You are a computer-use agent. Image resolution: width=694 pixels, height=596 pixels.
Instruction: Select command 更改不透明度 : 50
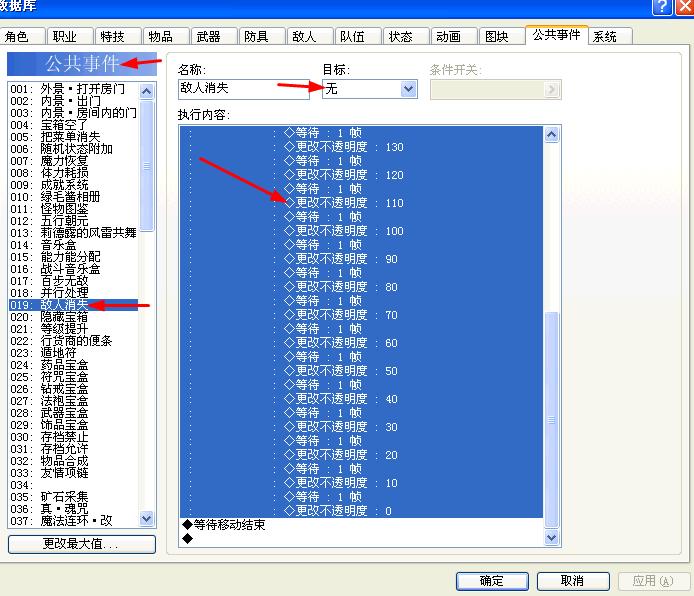pyautogui.click(x=362, y=371)
